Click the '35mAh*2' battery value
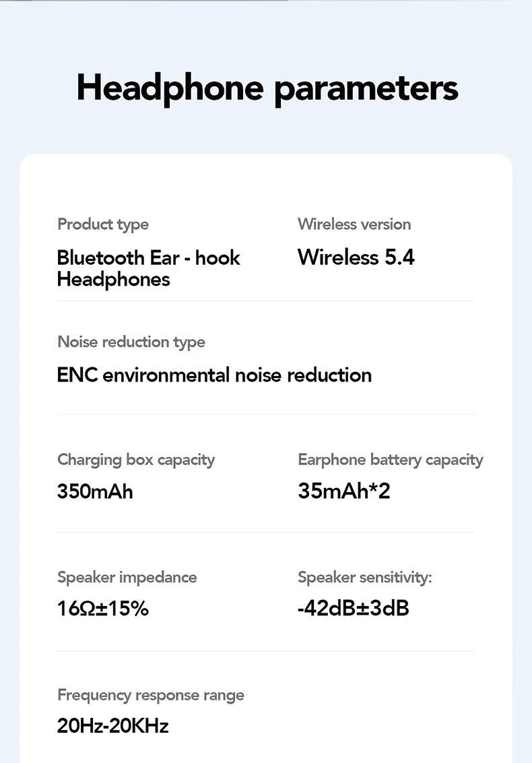The width and height of the screenshot is (532, 763). 344,491
